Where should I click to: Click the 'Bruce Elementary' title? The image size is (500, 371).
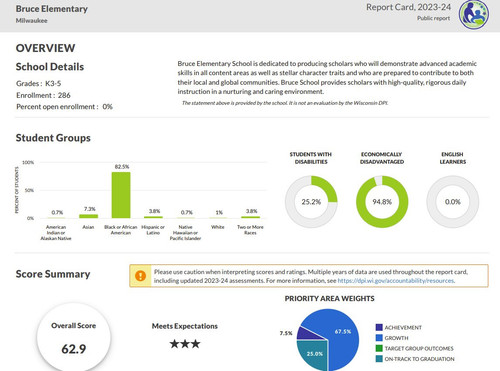[x=52, y=9]
